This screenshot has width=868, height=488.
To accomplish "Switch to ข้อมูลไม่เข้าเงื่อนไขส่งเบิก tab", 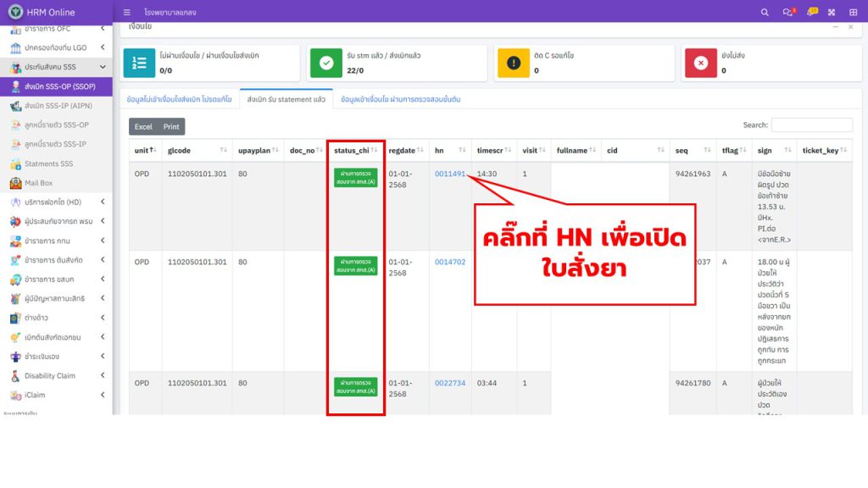I will coord(179,99).
